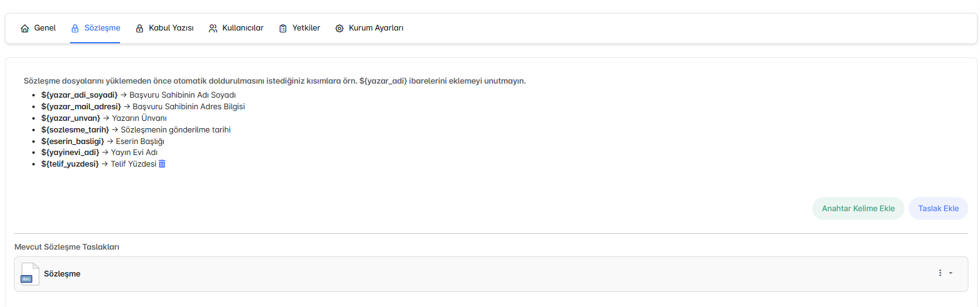This screenshot has width=980, height=307.
Task: Select the Yetkiler tab
Action: click(306, 28)
